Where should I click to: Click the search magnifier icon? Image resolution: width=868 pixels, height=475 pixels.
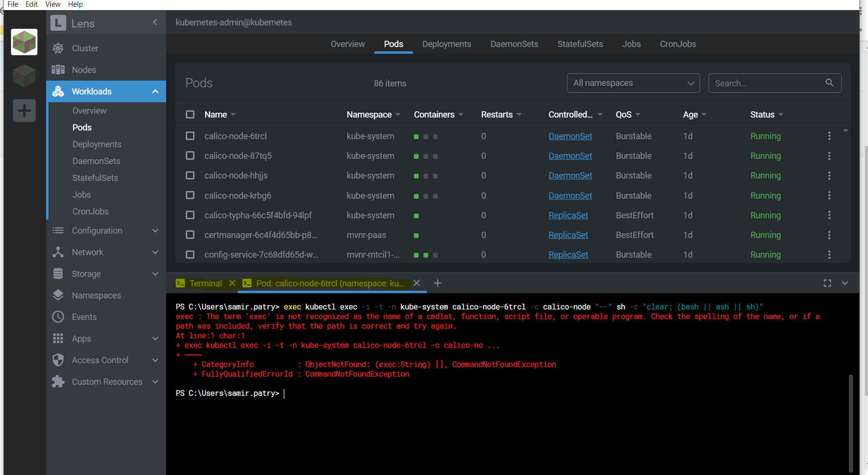click(x=829, y=83)
